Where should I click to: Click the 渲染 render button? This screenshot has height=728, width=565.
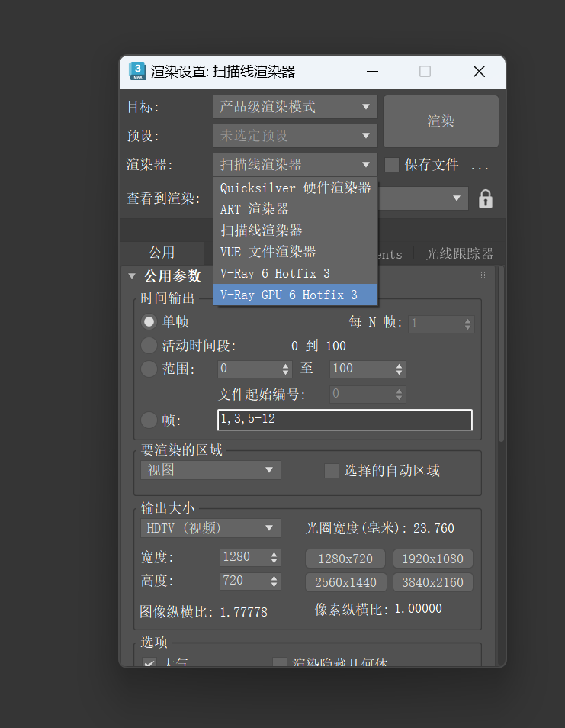click(441, 121)
